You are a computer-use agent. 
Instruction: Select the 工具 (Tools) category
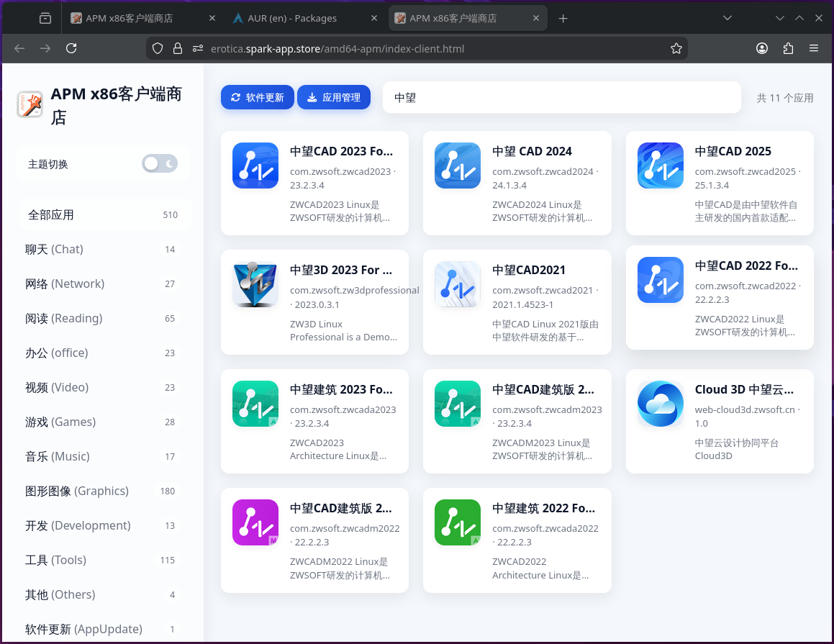(x=104, y=560)
